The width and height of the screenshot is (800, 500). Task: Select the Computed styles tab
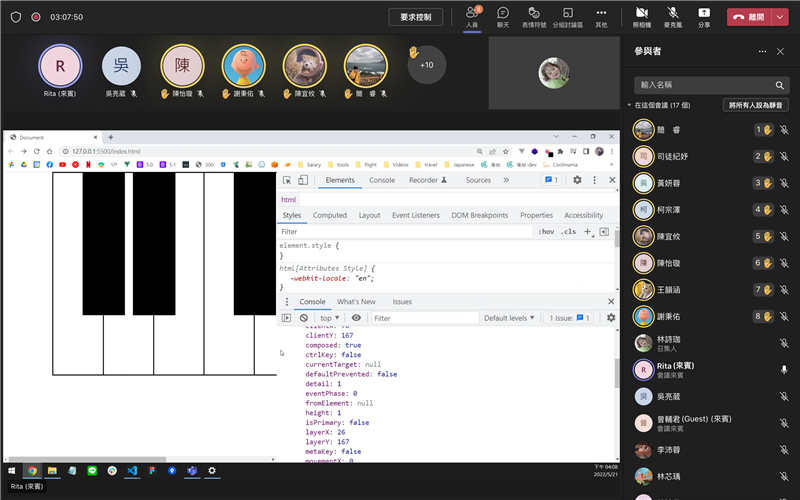pos(330,215)
